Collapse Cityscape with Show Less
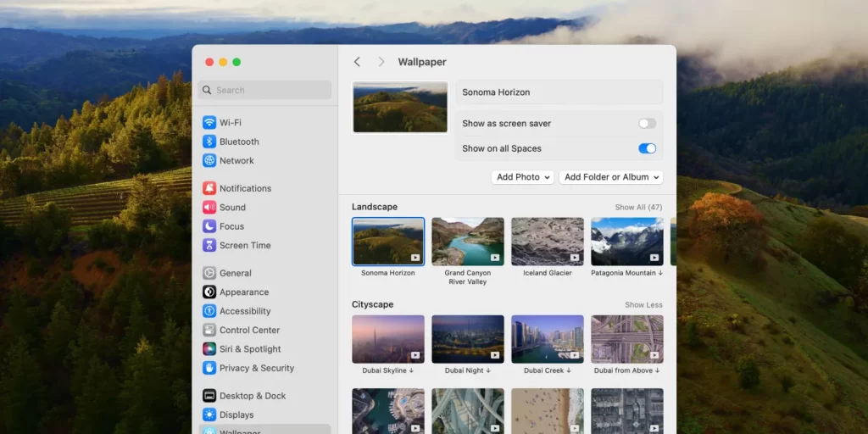Viewport: 868px width, 434px height. tap(643, 305)
